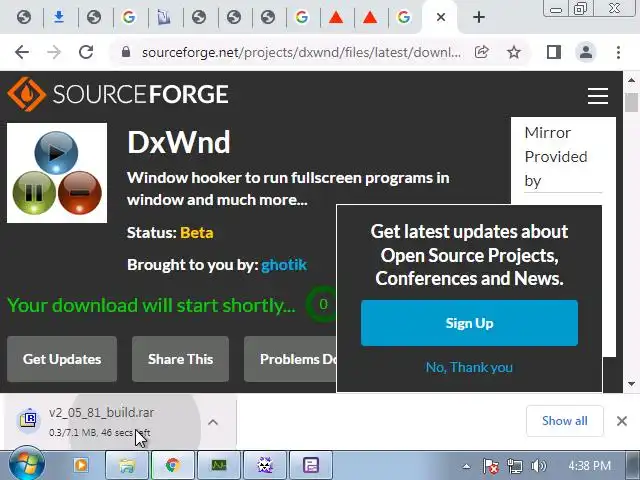Screen dimensions: 640x480
Task: Click the Problems Downloading button
Action: point(290,359)
